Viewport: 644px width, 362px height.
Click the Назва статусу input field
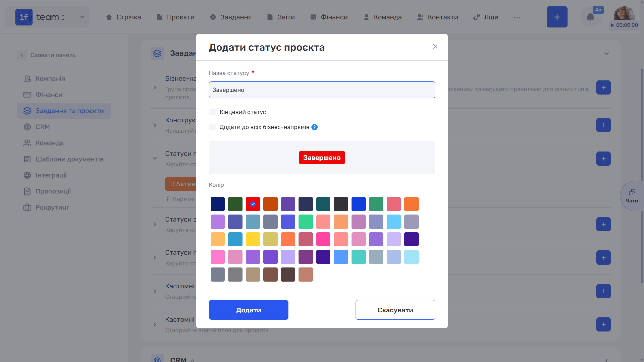pos(322,90)
